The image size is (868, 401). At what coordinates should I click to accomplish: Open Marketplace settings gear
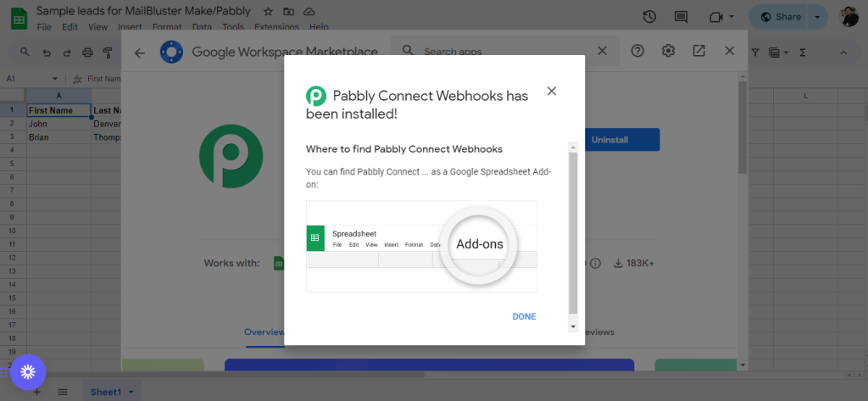coord(668,51)
